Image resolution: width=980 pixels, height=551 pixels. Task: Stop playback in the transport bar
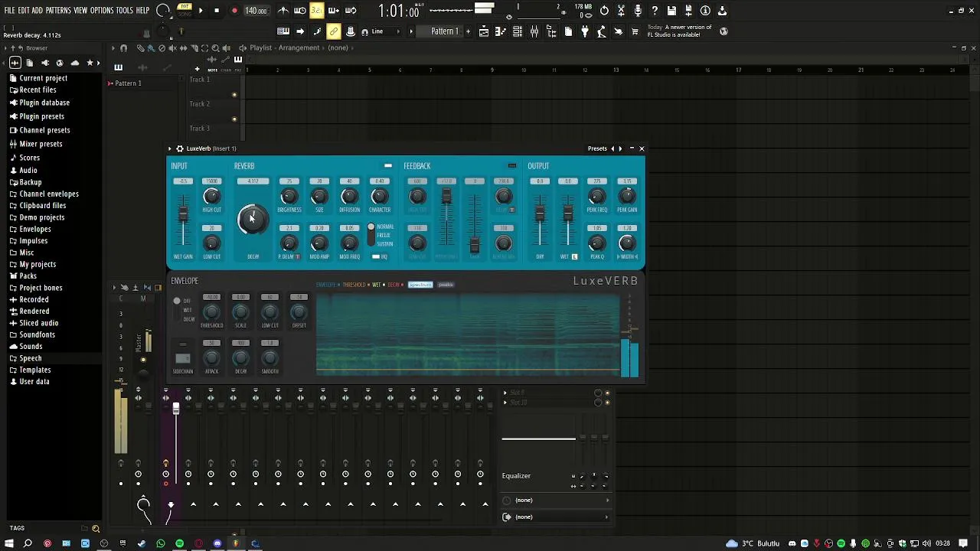pyautogui.click(x=217, y=11)
